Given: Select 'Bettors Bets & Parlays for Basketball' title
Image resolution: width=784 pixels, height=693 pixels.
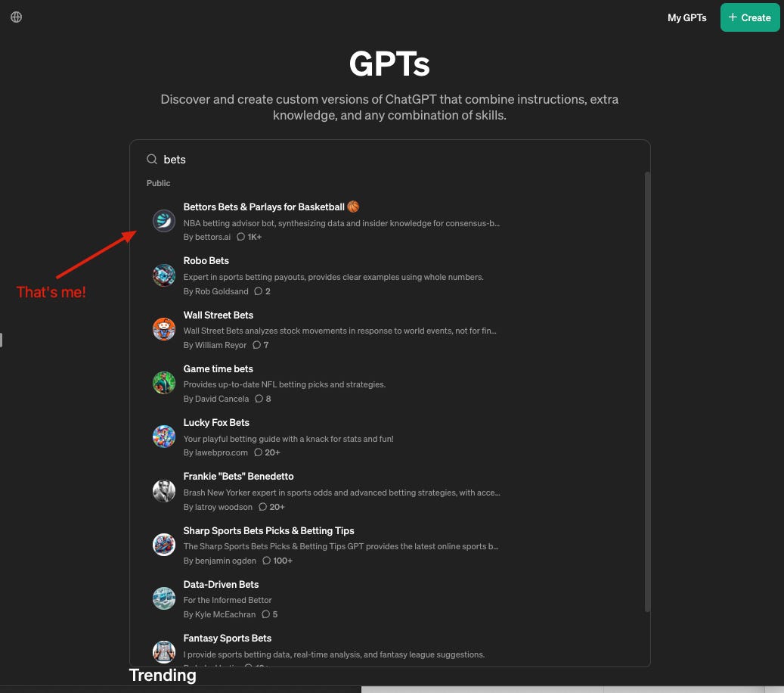Looking at the screenshot, I should (x=264, y=207).
